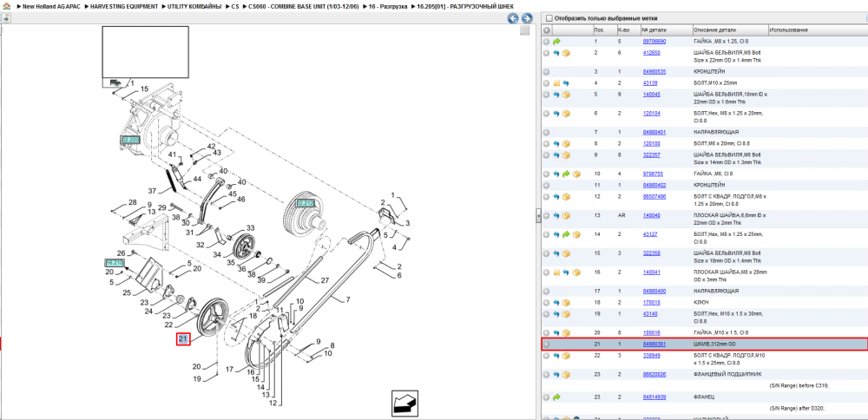
Task: Sort by 'Описание детали' column header
Action: (730, 30)
